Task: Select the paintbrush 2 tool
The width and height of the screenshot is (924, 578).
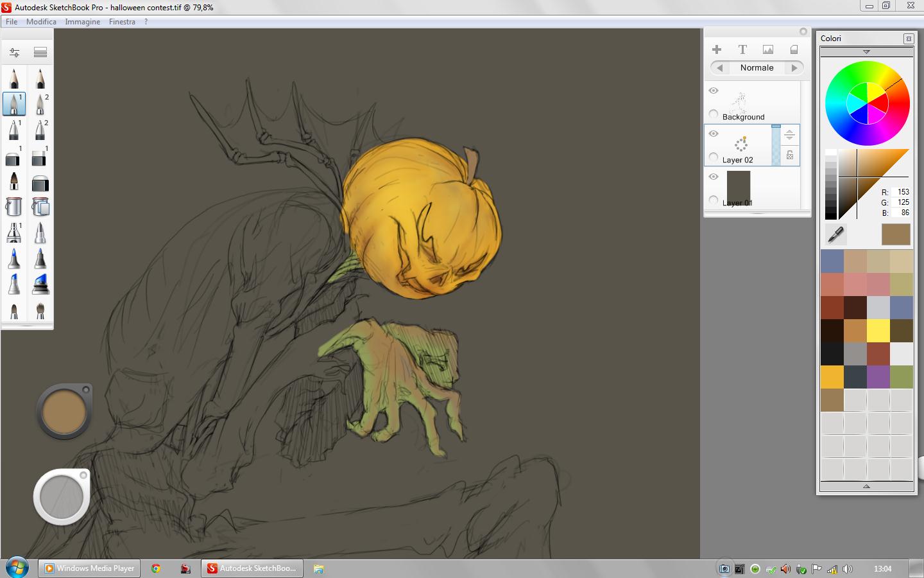Action: (40, 104)
